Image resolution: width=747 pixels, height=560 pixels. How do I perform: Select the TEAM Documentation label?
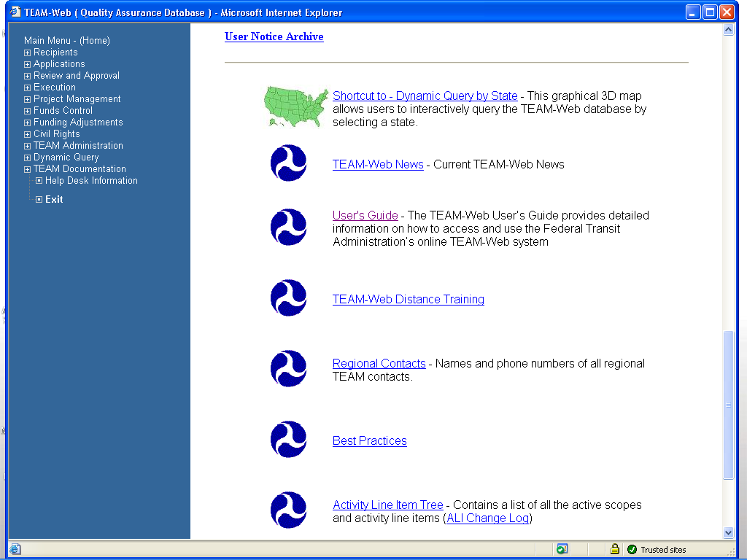[x=80, y=169]
